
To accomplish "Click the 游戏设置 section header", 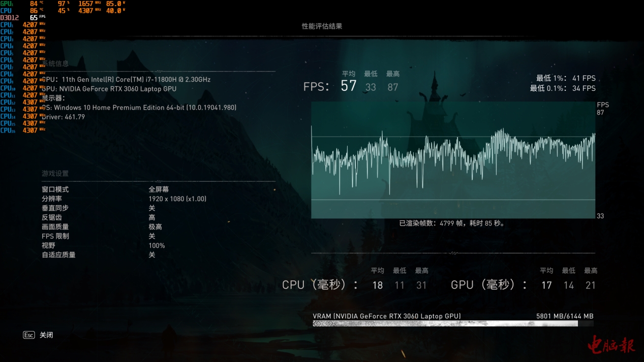I will [55, 174].
